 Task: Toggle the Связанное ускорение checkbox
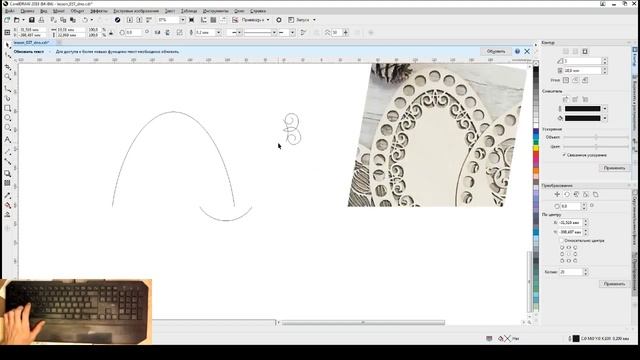click(x=564, y=155)
